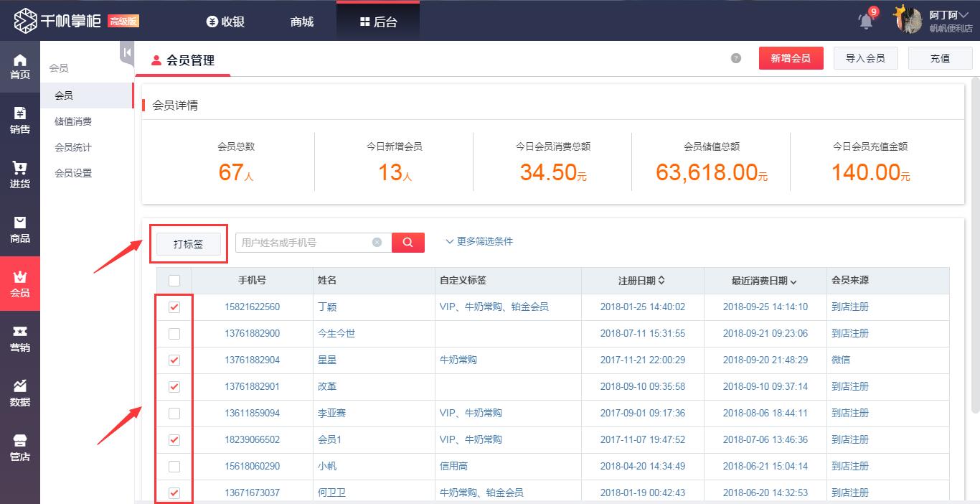Open phone number 13611859094
Image resolution: width=980 pixels, height=504 pixels.
tap(252, 413)
